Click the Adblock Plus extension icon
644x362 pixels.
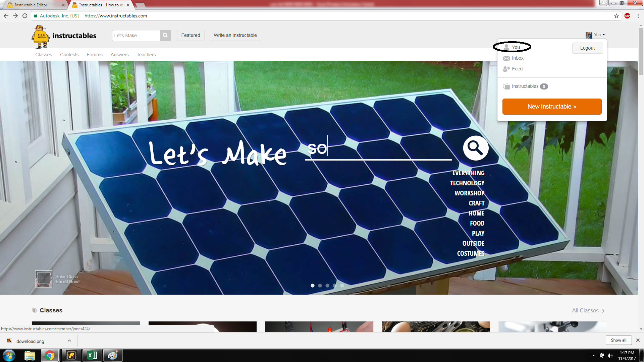click(x=627, y=16)
